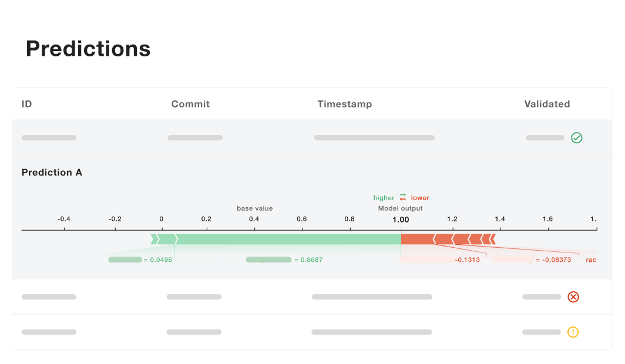Select the 0.0496 feature value label
Viewport: 625px width, 364px height.
coord(158,259)
